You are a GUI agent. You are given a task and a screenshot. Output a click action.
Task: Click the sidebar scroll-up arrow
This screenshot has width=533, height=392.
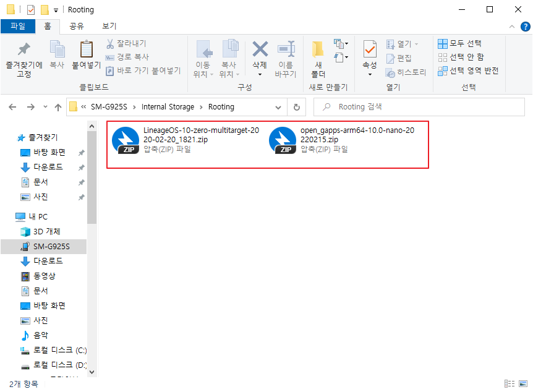click(x=92, y=127)
